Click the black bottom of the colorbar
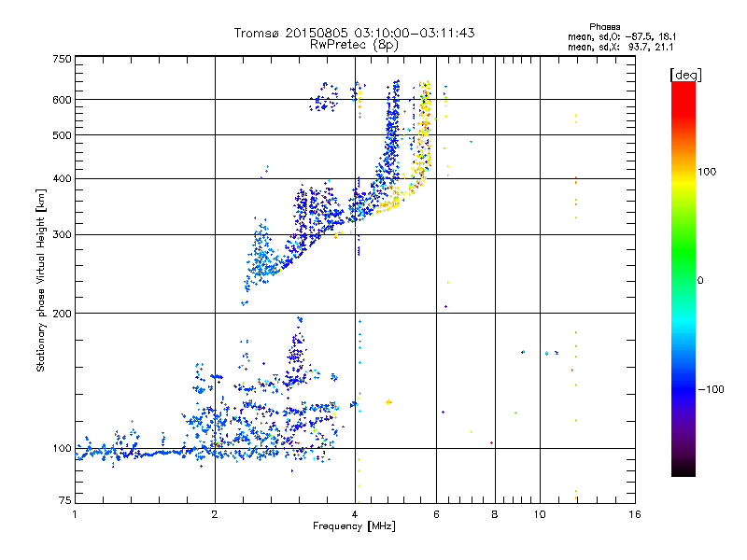This screenshot has width=747, height=560. pyautogui.click(x=684, y=469)
